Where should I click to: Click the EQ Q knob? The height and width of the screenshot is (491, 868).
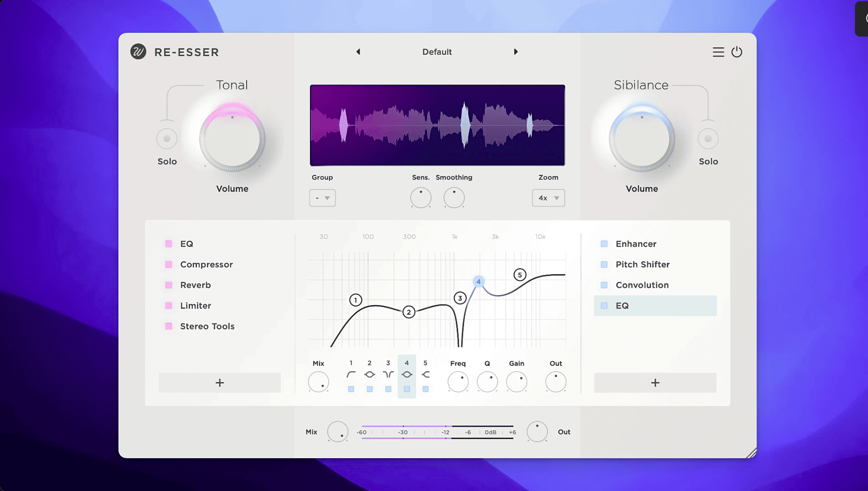(487, 382)
